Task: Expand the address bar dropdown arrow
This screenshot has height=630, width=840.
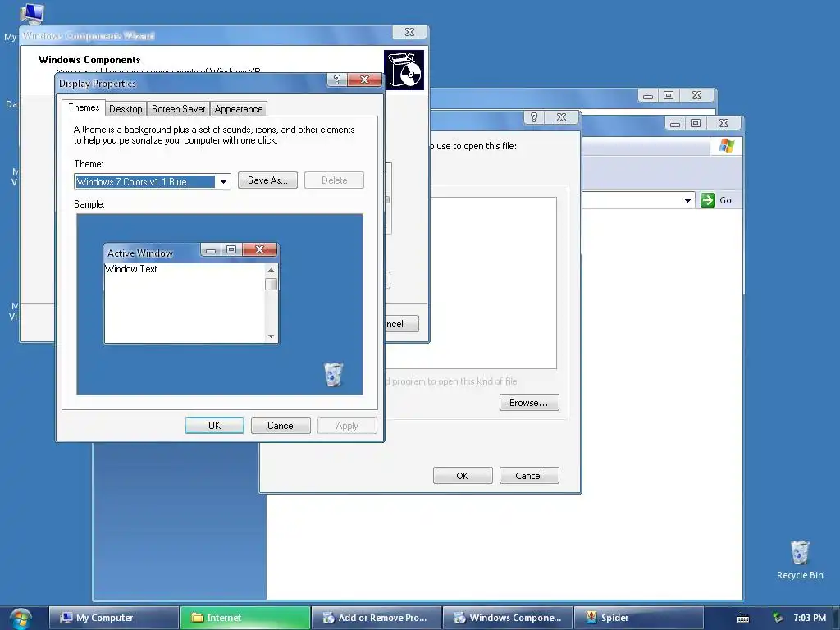Action: tap(687, 200)
